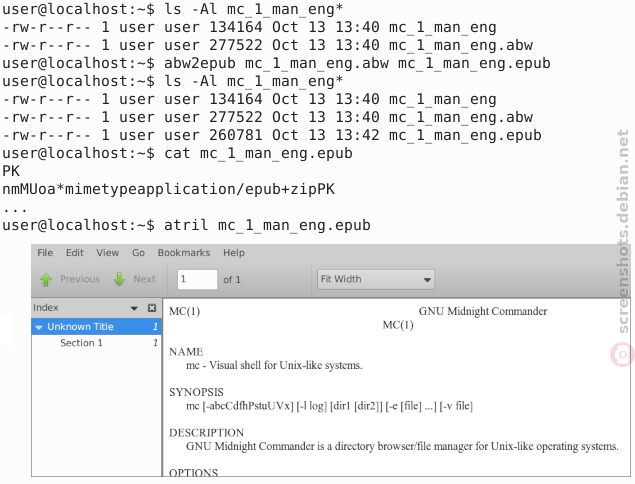Click the Next button label

tap(144, 279)
